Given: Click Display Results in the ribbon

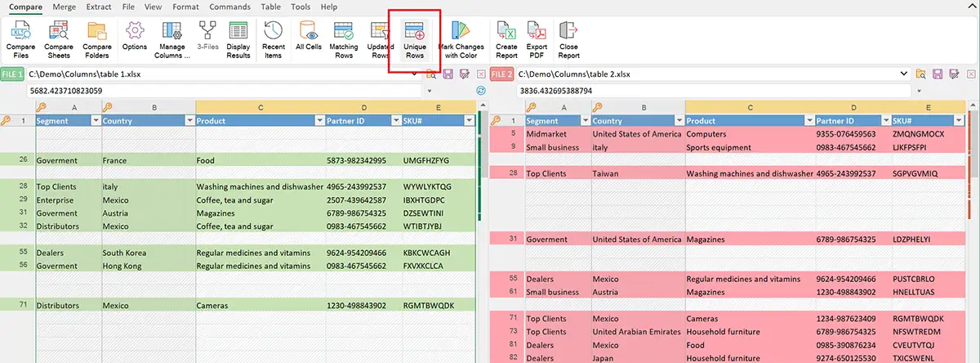Looking at the screenshot, I should (238, 40).
